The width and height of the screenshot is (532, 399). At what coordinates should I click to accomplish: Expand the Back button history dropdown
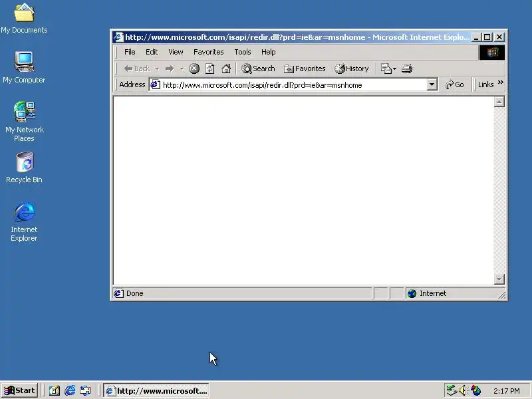coord(157,69)
